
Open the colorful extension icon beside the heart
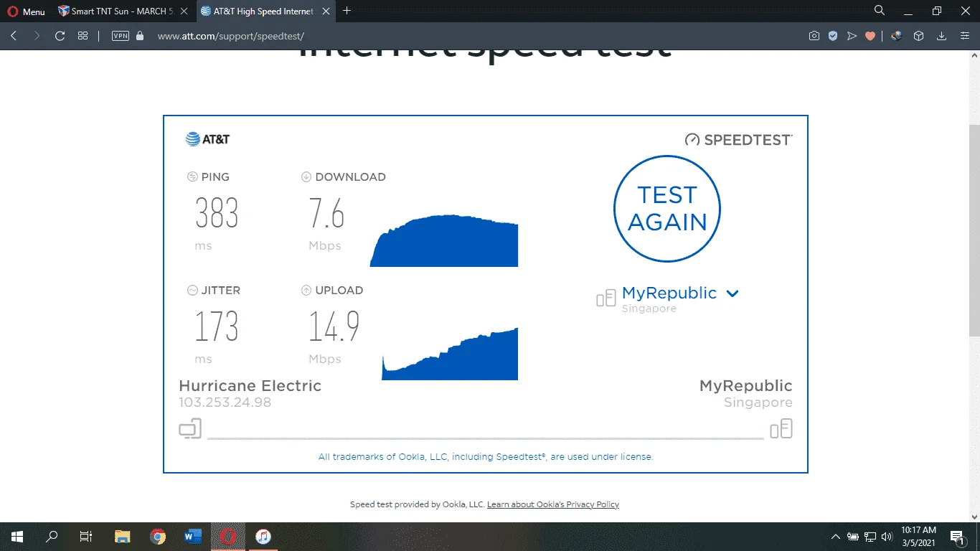[x=897, y=36]
